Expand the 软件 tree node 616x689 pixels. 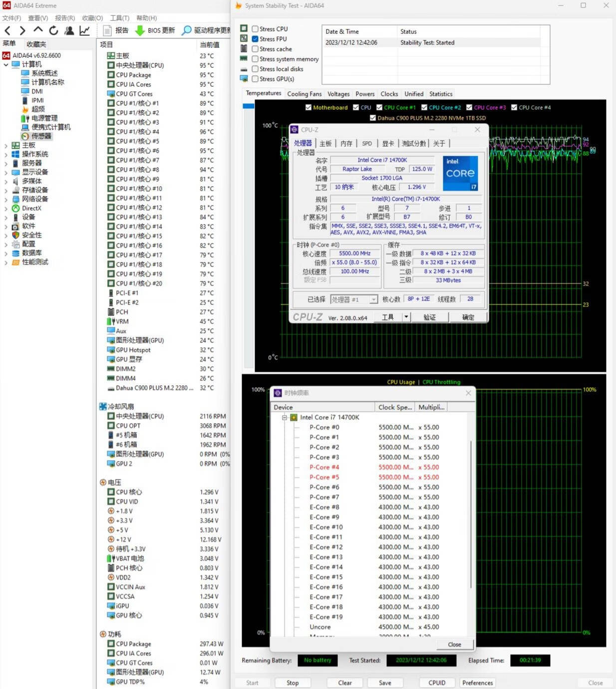pyautogui.click(x=6, y=226)
